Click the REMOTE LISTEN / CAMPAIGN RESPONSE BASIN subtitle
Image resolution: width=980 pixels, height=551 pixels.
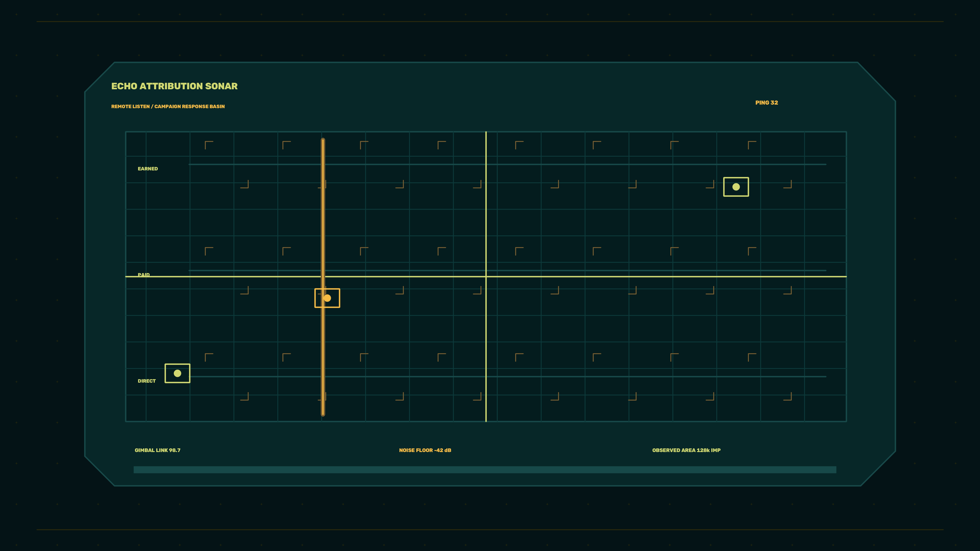(168, 106)
